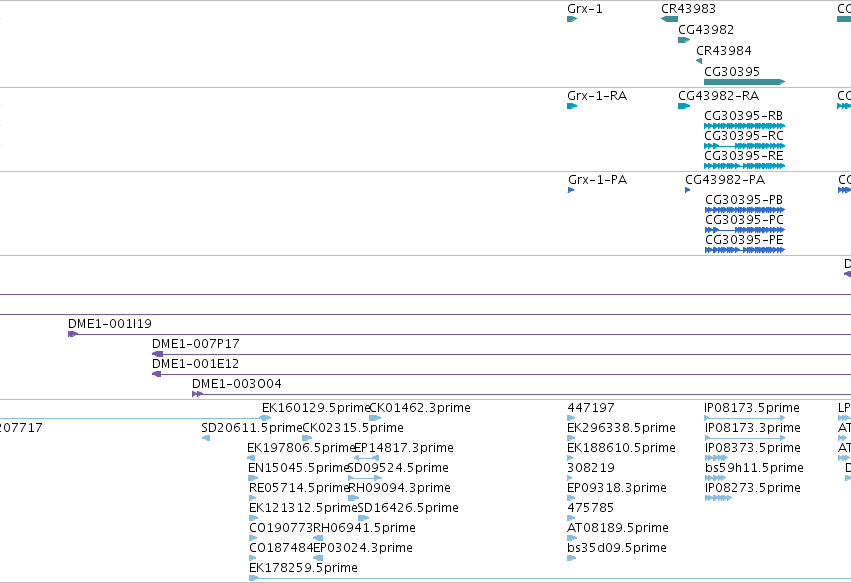851x583 pixels.
Task: Select the EK178259.5prime EST label
Action: (303, 568)
